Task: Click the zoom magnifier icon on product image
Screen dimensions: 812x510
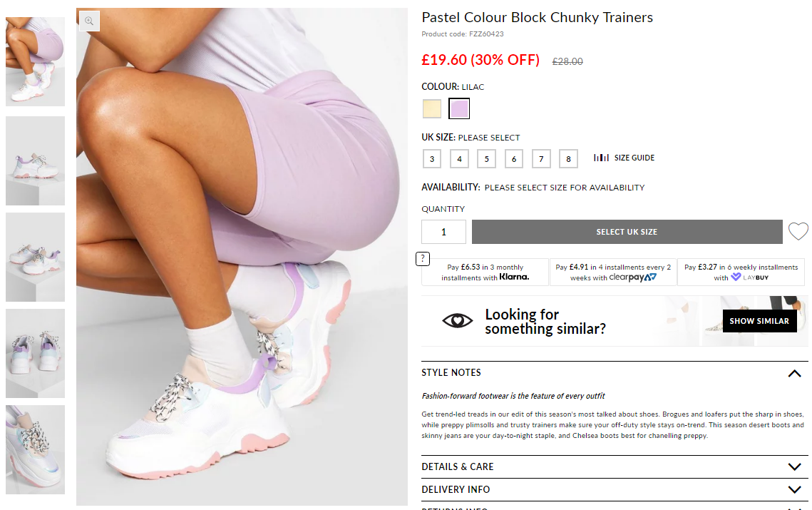Action: (x=89, y=21)
